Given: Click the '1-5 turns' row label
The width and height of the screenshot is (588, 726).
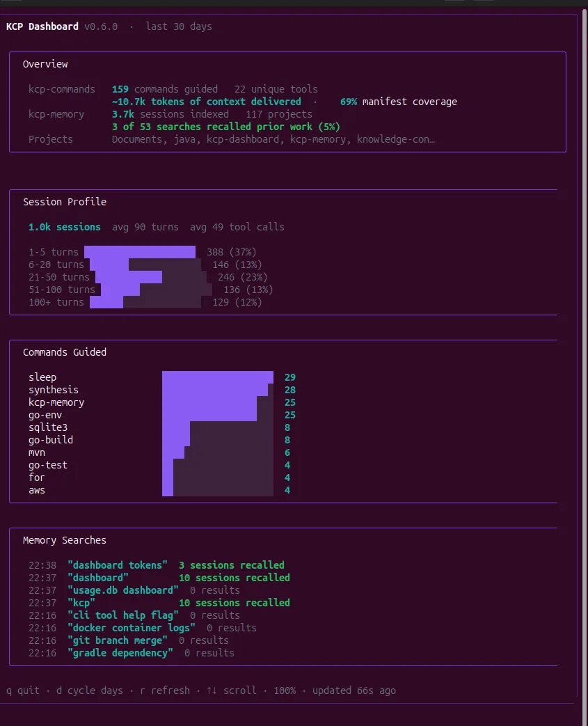Looking at the screenshot, I should (54, 252).
